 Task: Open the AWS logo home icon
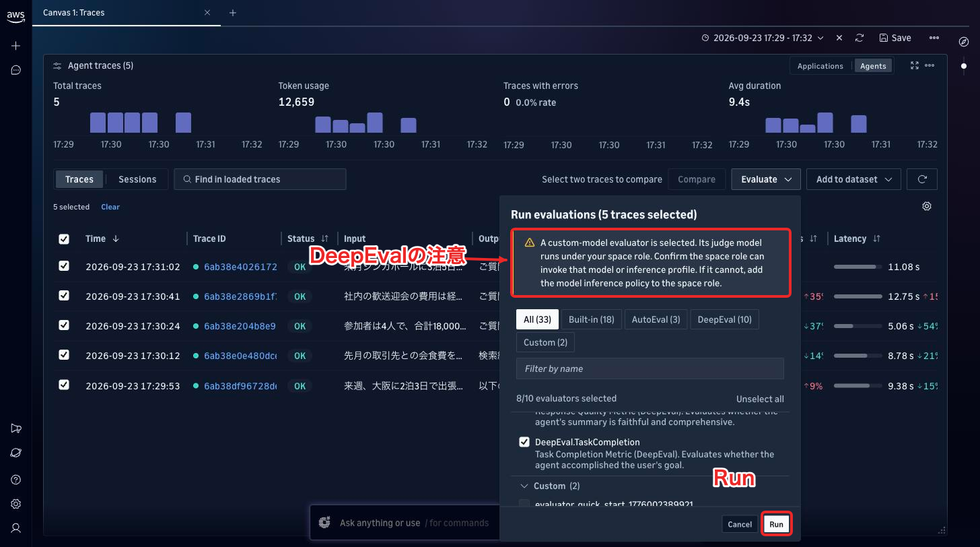click(16, 17)
